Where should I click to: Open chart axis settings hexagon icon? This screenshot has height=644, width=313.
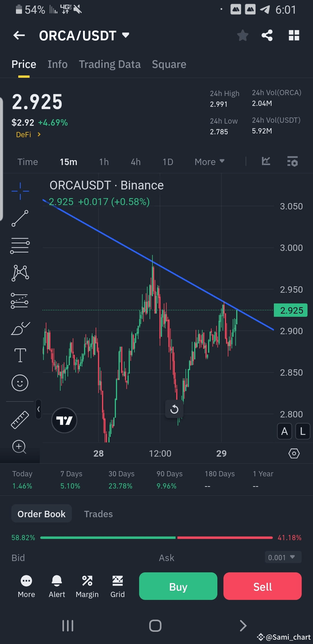(x=294, y=453)
